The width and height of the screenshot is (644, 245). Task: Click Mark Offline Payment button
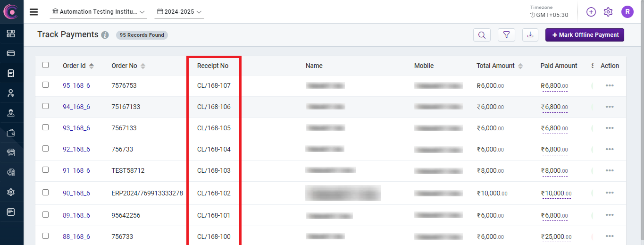tap(585, 35)
